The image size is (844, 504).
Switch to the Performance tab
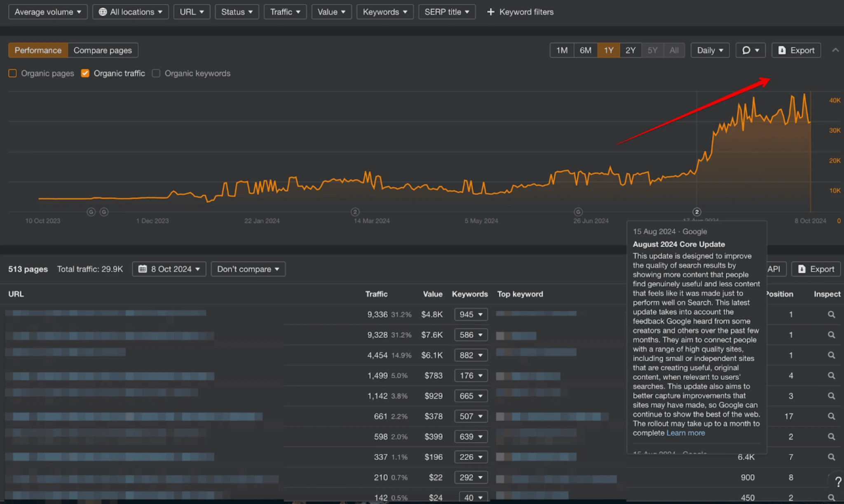38,50
